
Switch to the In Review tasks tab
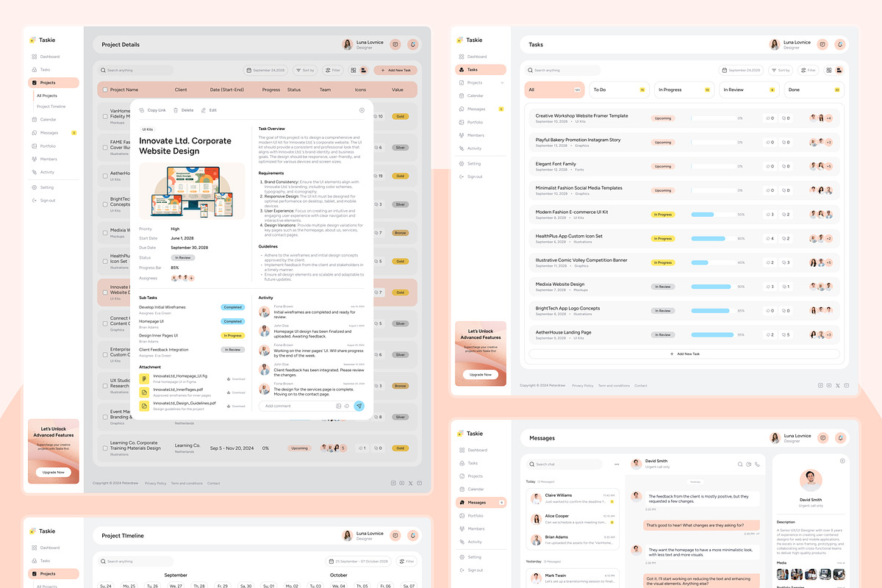click(x=747, y=90)
